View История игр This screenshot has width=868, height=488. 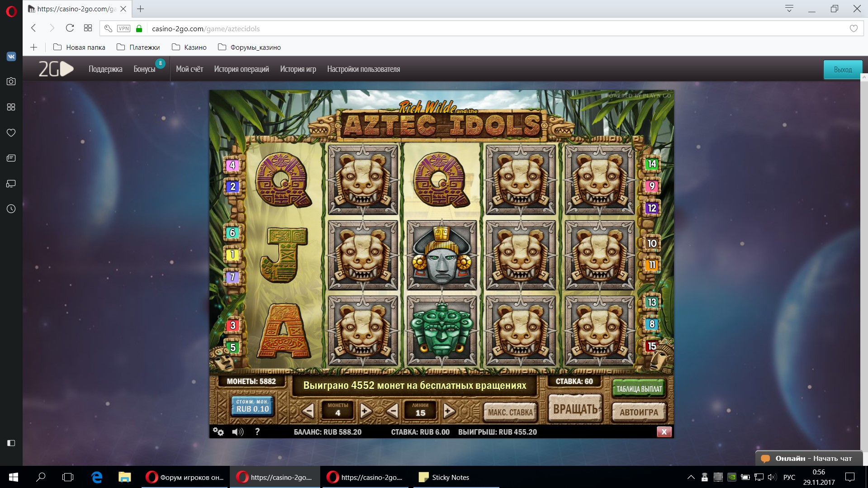298,69
